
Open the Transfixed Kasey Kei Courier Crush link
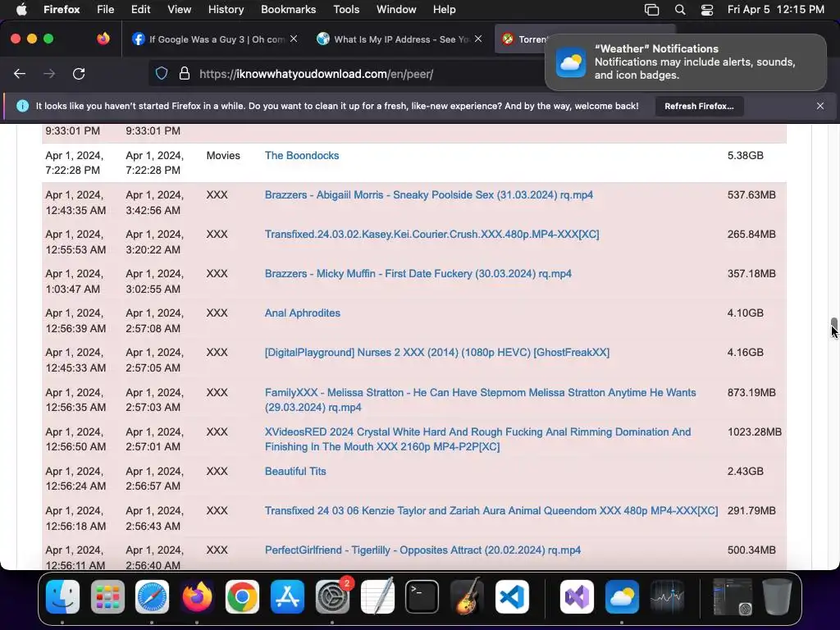point(431,234)
